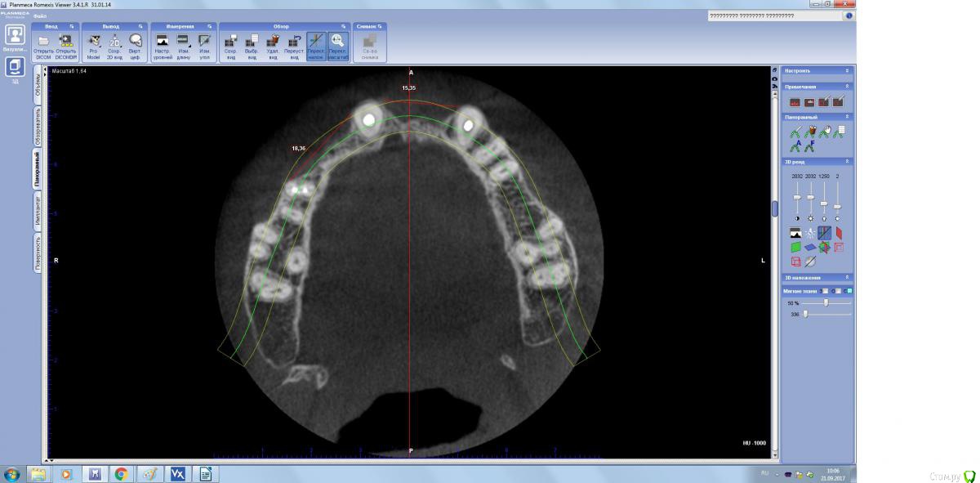Image resolution: width=980 pixels, height=483 pixels.
Task: Switch to the Имплантат vertical tab
Action: coord(38,210)
